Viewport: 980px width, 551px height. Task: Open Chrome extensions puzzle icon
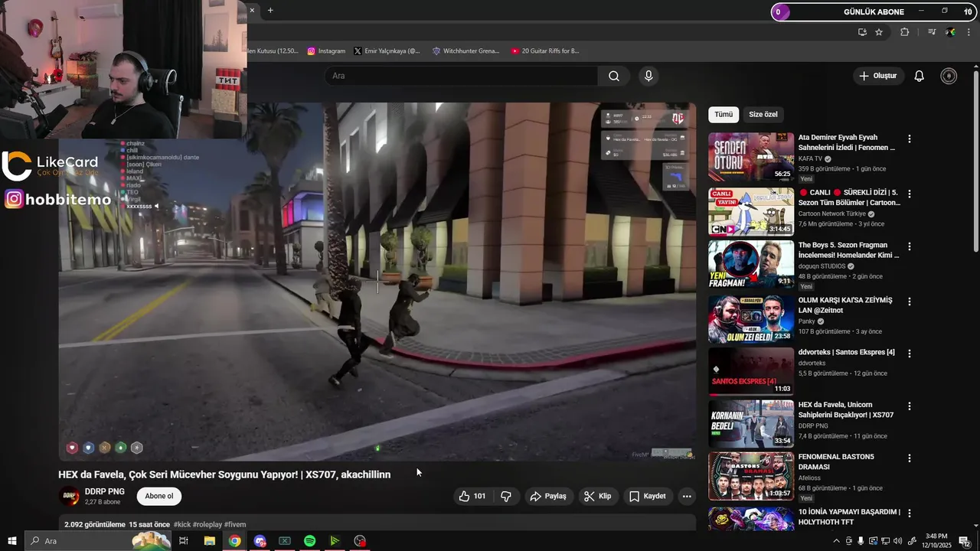[904, 32]
